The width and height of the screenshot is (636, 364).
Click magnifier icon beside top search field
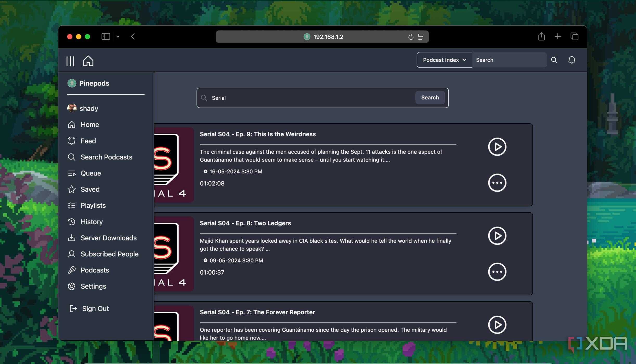[554, 60]
